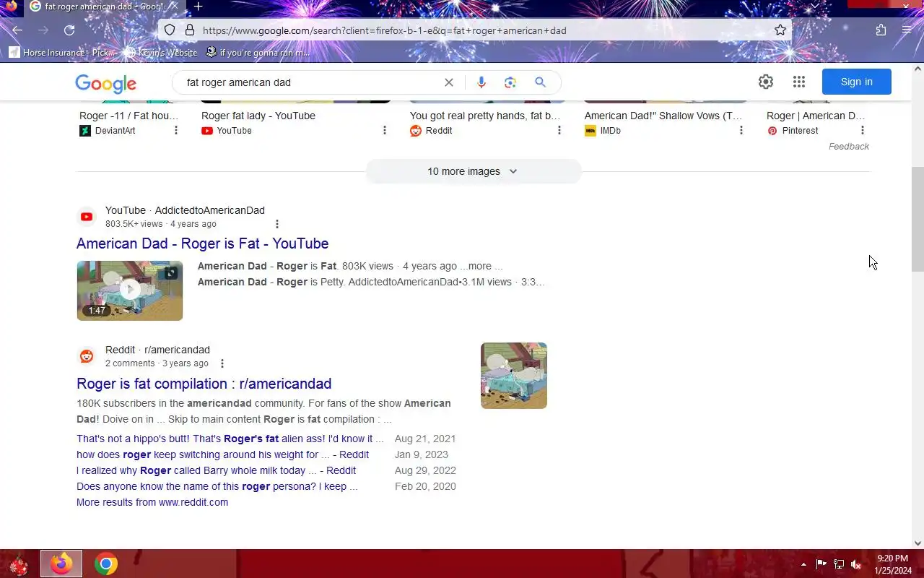
Task: Click the scrollbar down arrow
Action: tap(918, 543)
